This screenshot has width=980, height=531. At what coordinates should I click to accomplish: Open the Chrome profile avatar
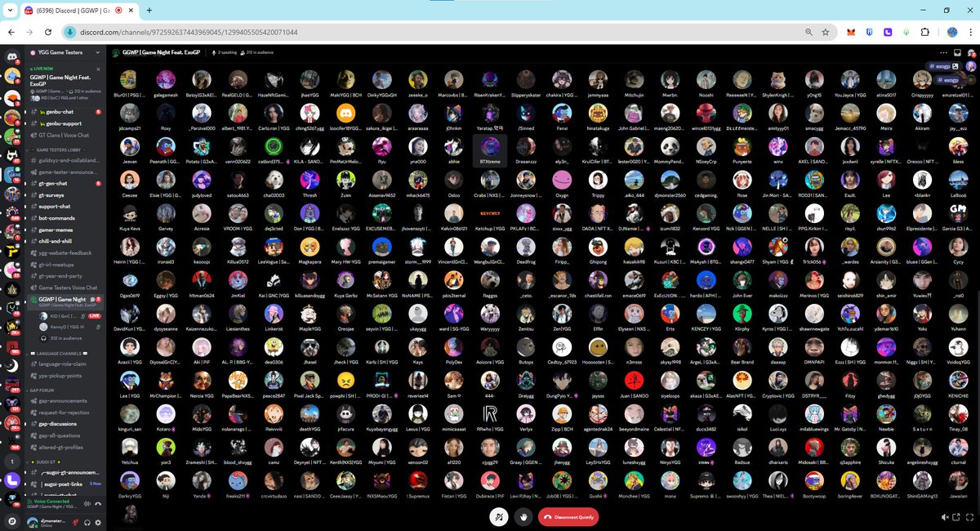951,33
